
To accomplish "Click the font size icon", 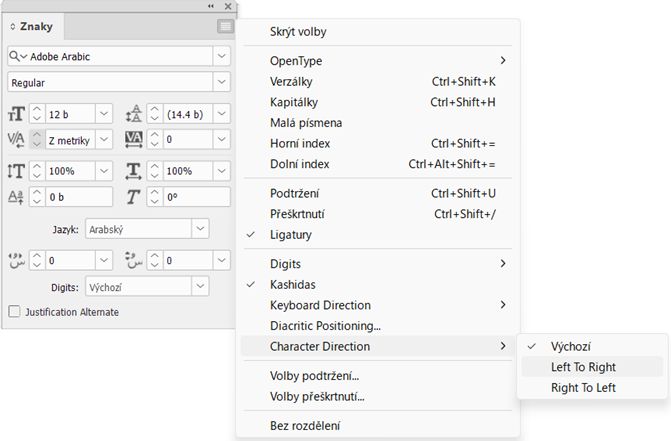I will [x=16, y=114].
